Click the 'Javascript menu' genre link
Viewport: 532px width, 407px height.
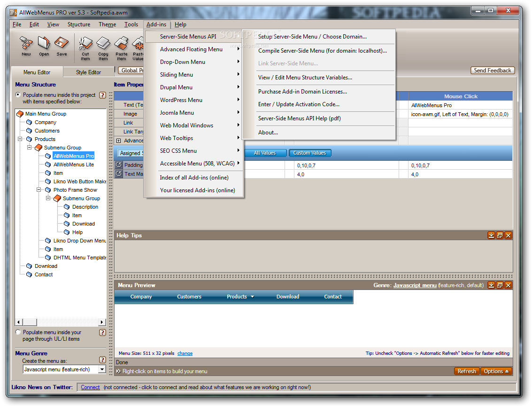coord(415,285)
